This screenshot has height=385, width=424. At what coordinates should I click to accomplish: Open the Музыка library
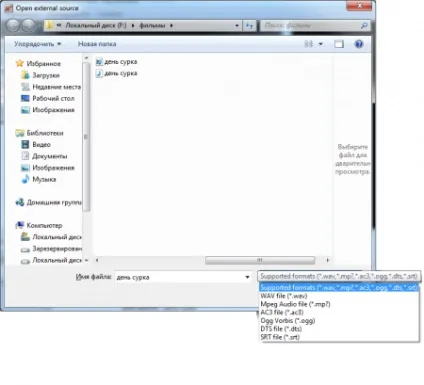coord(39,179)
